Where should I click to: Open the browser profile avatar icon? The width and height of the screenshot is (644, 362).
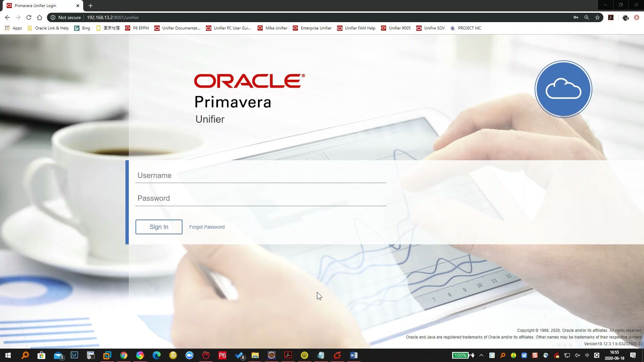pyautogui.click(x=626, y=17)
